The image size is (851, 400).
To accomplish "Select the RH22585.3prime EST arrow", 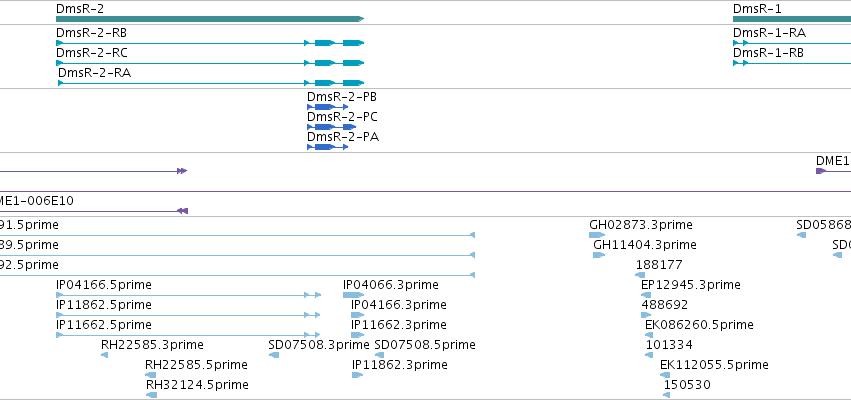I will tap(105, 355).
